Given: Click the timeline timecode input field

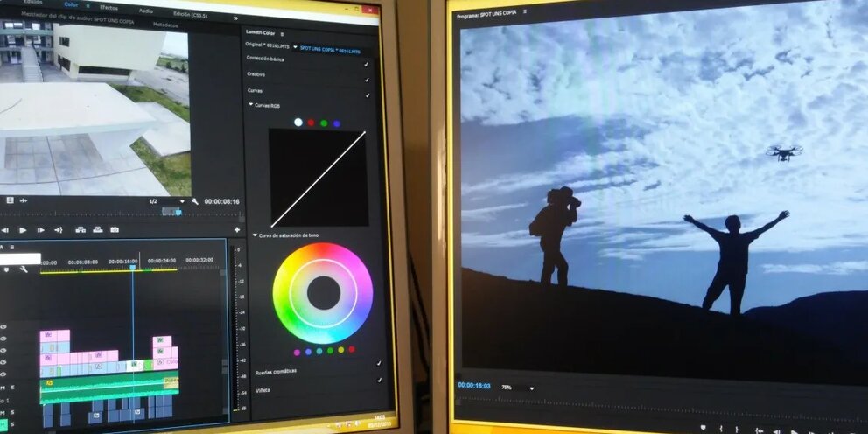Looking at the screenshot, I should click(20, 258).
